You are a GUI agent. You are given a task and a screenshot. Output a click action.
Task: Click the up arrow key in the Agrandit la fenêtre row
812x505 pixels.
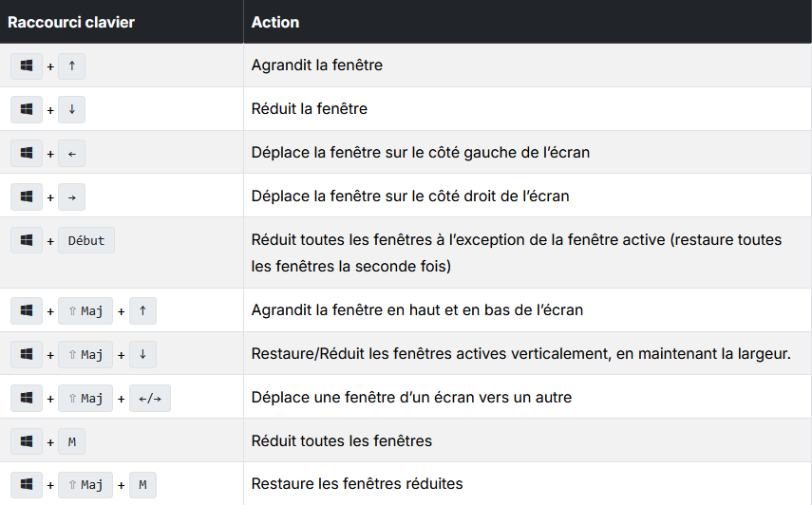pos(71,65)
